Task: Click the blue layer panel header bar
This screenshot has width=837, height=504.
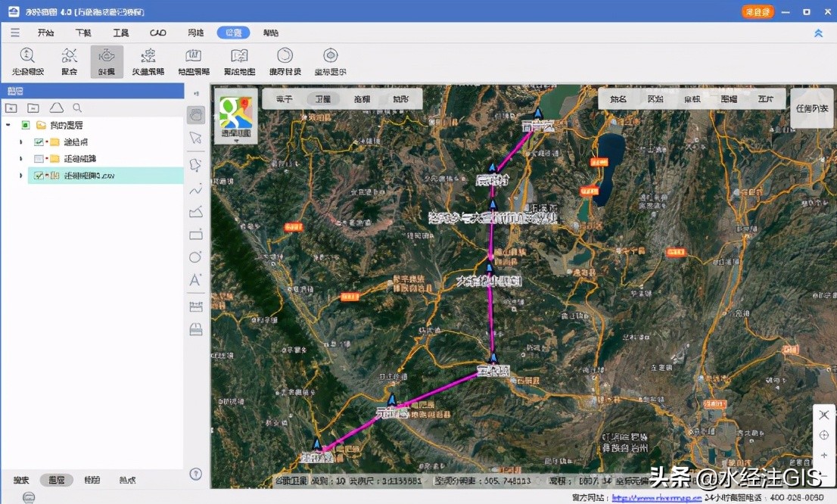Action: (92, 91)
